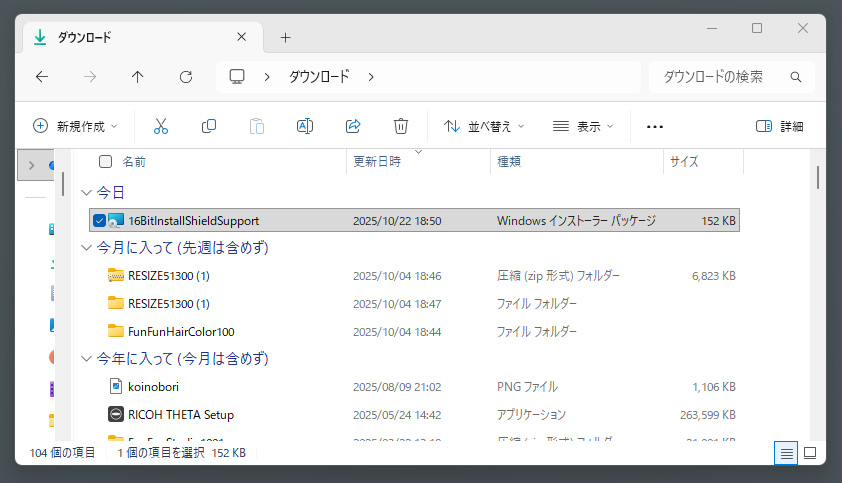Navigate back with the left arrow
Screen dimensions: 842x483
coord(42,77)
